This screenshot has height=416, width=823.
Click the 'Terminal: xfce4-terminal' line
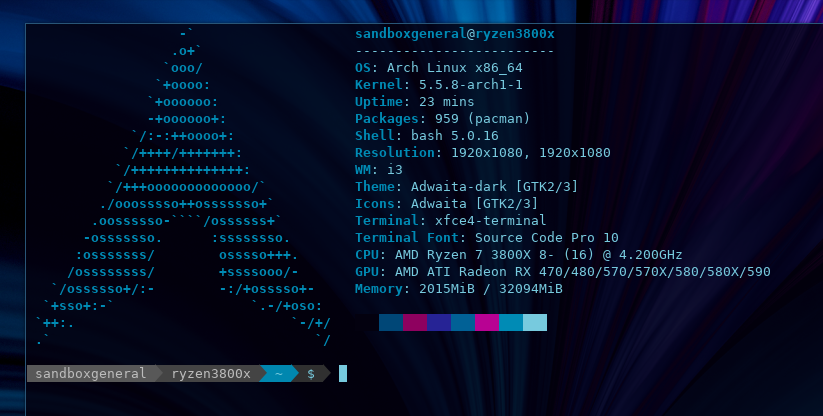pyautogui.click(x=450, y=220)
